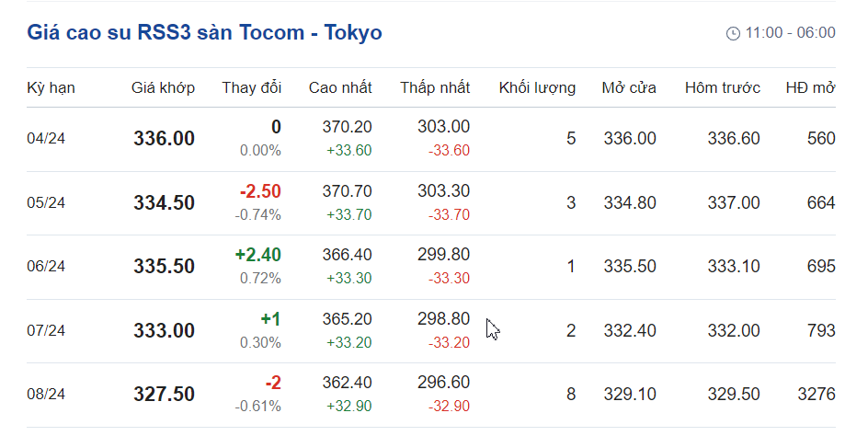The width and height of the screenshot is (868, 436).
Task: Click the Khối lượng column header
Action: pyautogui.click(x=537, y=88)
